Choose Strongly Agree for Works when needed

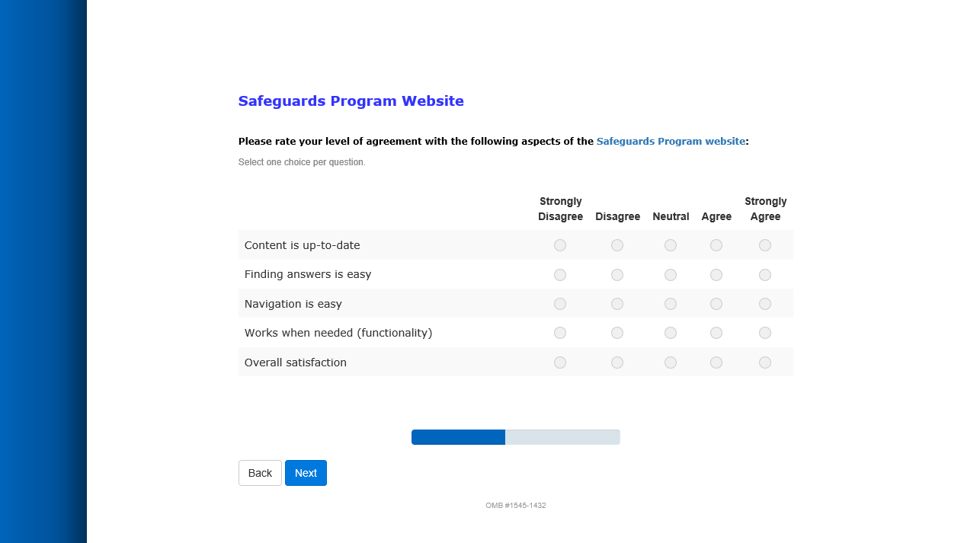765,333
